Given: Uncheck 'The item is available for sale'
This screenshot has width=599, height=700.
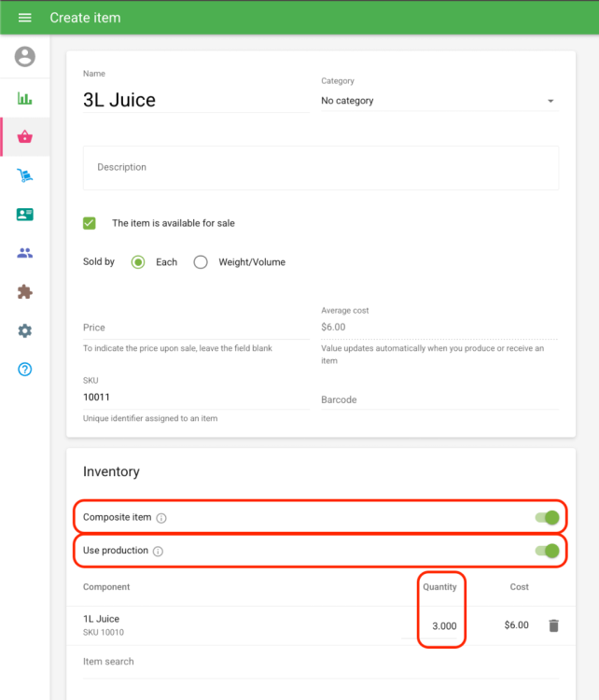Looking at the screenshot, I should [x=90, y=223].
